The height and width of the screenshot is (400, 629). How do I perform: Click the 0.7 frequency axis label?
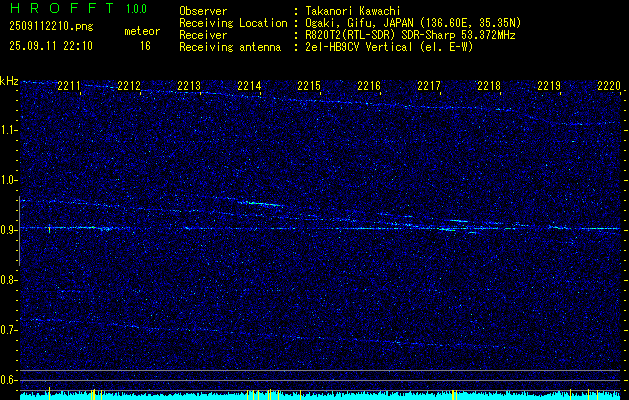9,330
